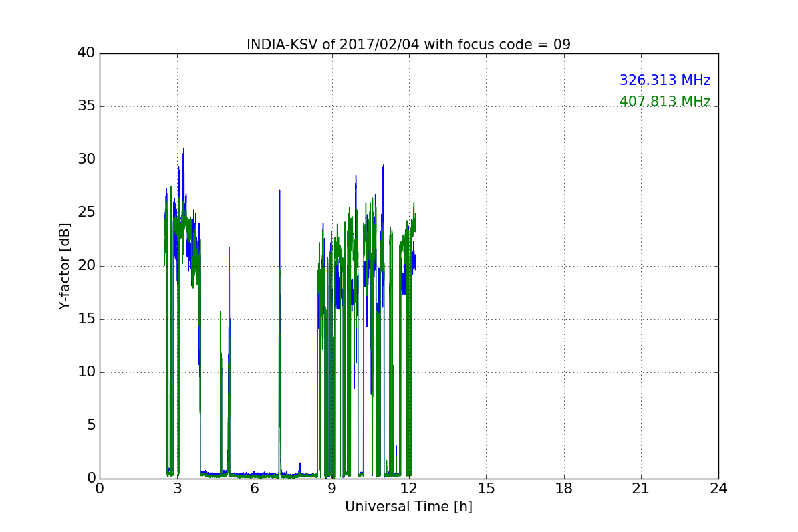Click the y-axis tick label 25

pos(86,213)
